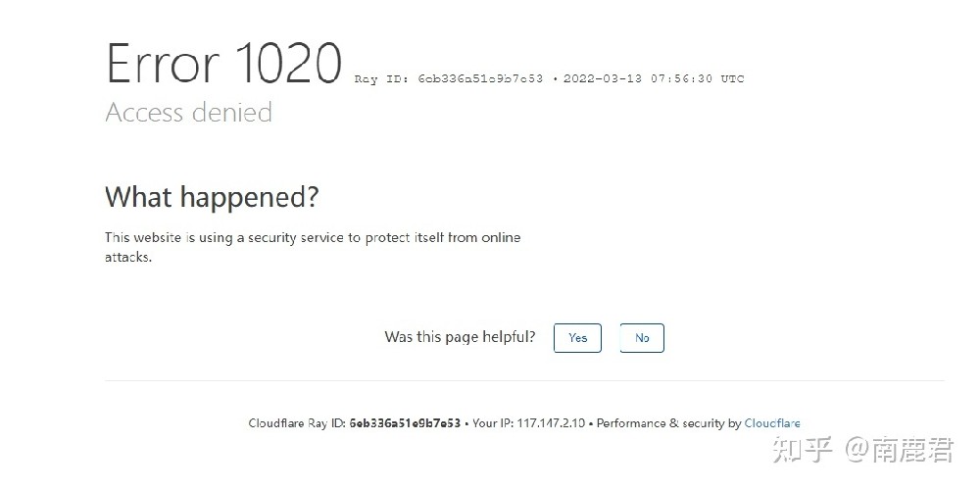Image resolution: width=980 pixels, height=490 pixels.
Task: Click the No feedback button
Action: click(x=642, y=338)
